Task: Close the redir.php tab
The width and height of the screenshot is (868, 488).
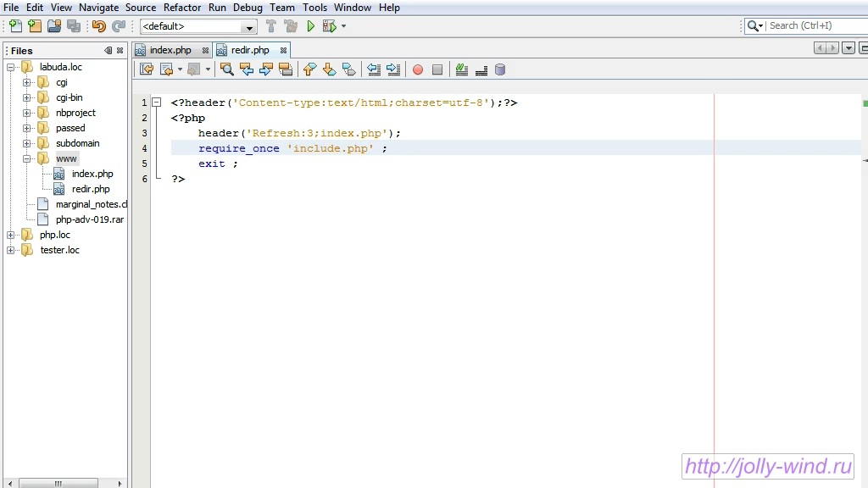Action: (x=283, y=50)
